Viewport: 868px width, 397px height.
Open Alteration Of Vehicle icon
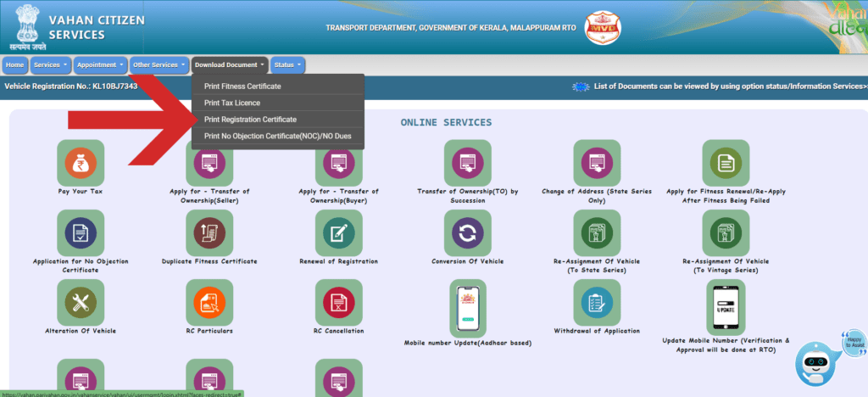[81, 302]
